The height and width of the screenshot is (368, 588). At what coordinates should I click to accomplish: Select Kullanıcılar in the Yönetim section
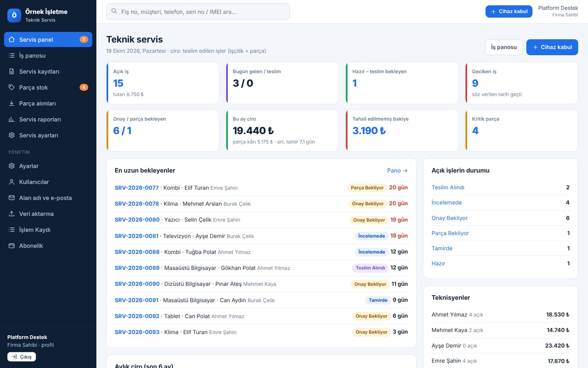pyautogui.click(x=48, y=182)
